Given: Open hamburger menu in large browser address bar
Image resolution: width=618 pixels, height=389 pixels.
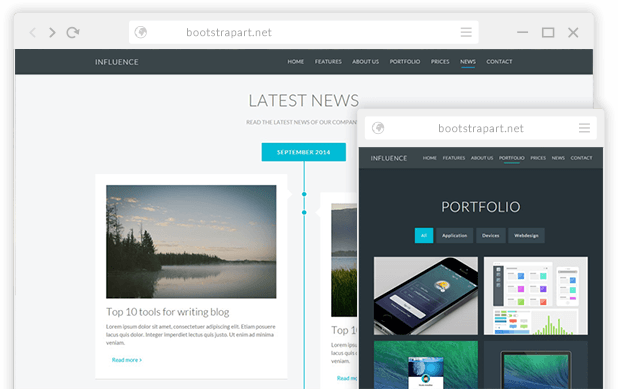Looking at the screenshot, I should coord(466,32).
